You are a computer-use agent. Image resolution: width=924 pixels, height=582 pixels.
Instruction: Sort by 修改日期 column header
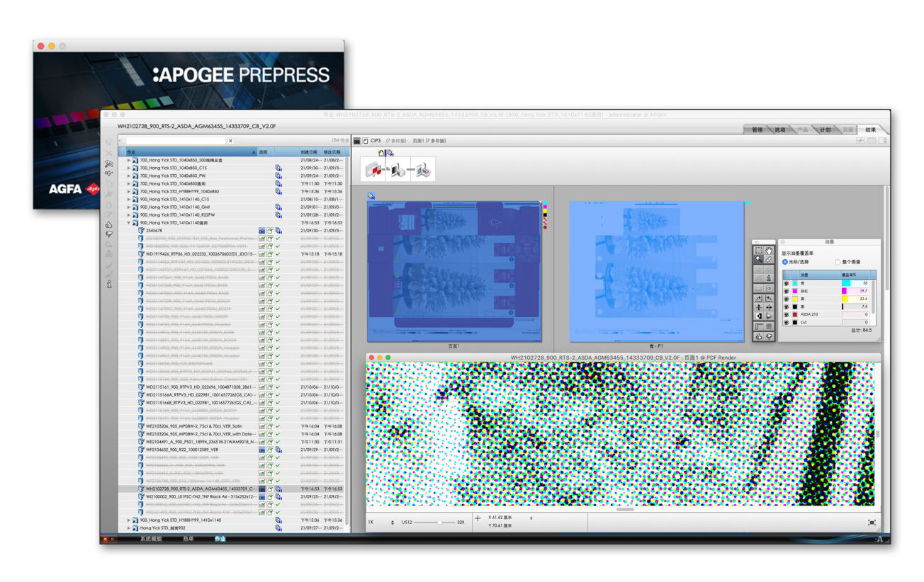334,152
